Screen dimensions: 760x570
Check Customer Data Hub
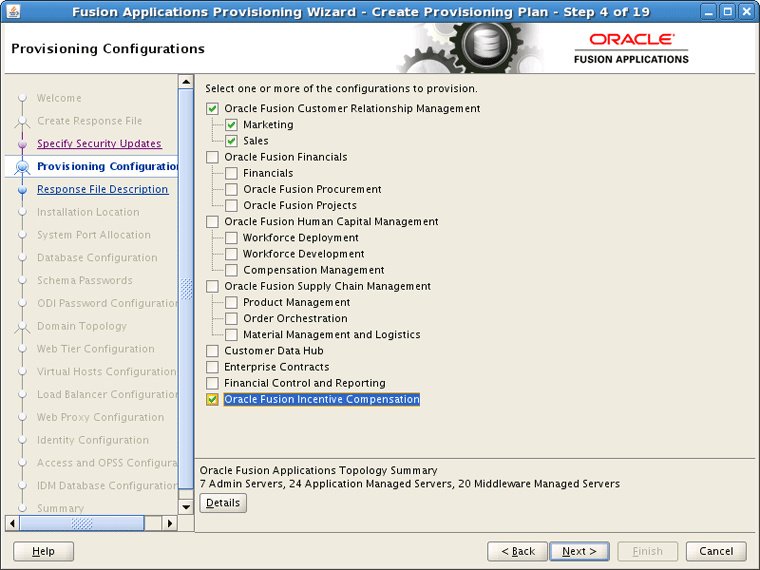(x=212, y=351)
